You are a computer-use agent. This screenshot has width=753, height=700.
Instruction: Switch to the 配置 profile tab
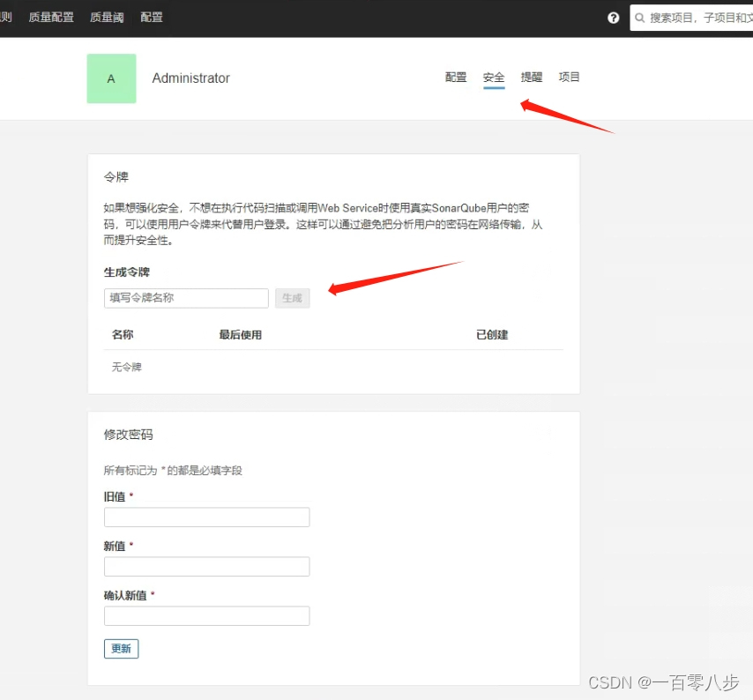[456, 77]
